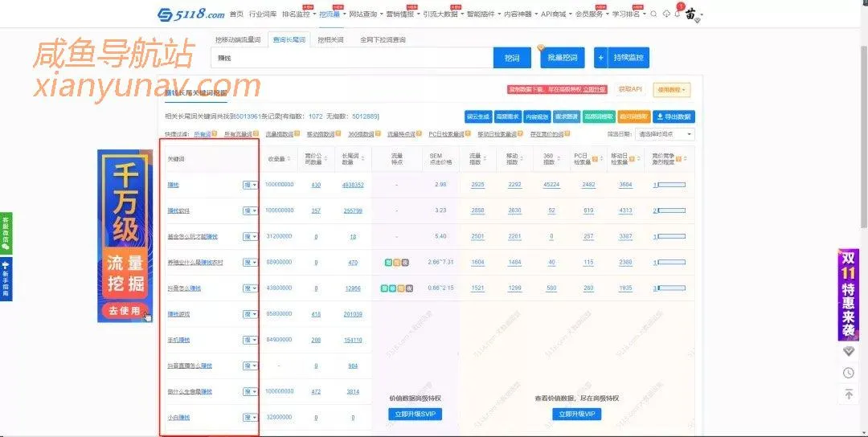Click the 挖词 search button
Image resolution: width=868 pixels, height=437 pixels.
512,58
